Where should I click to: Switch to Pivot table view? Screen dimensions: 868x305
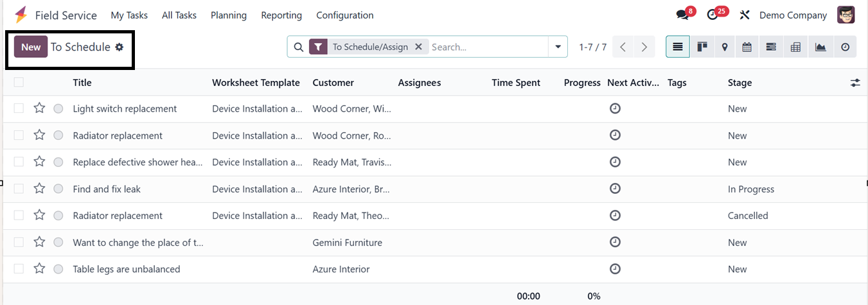[x=795, y=47]
